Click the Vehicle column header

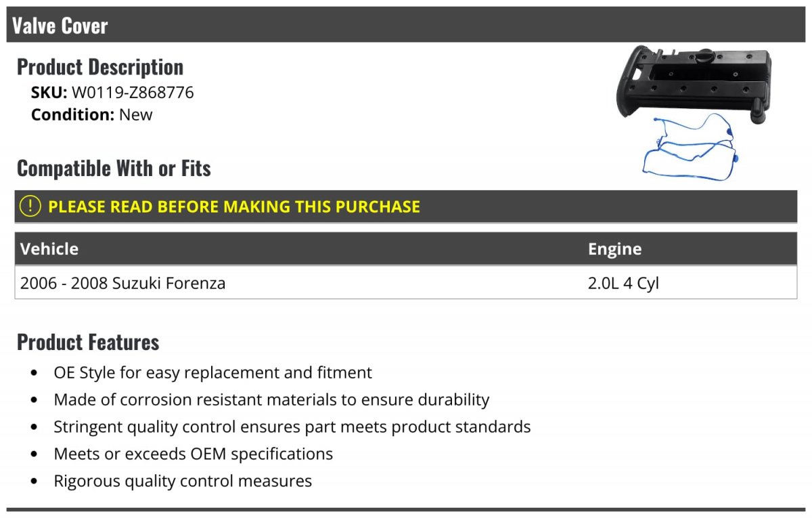click(x=49, y=249)
